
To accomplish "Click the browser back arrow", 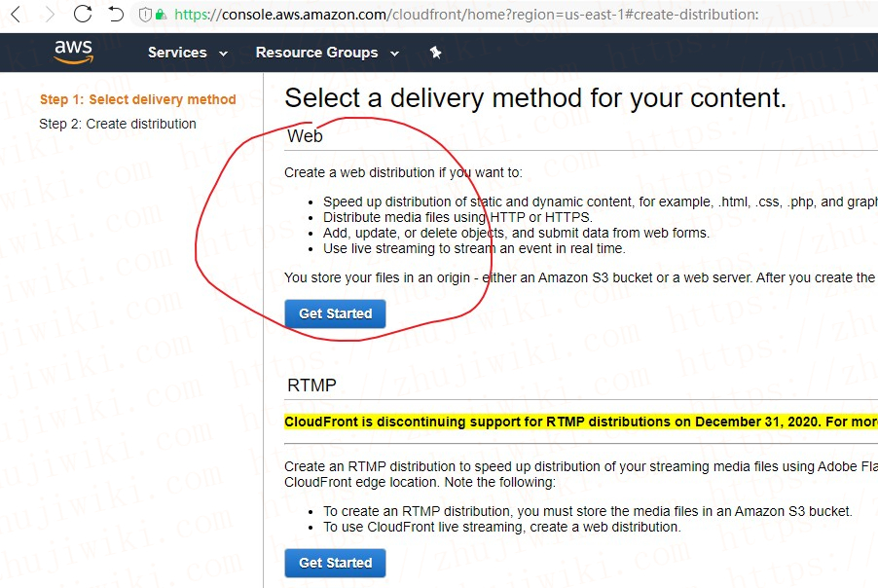I will [15, 15].
